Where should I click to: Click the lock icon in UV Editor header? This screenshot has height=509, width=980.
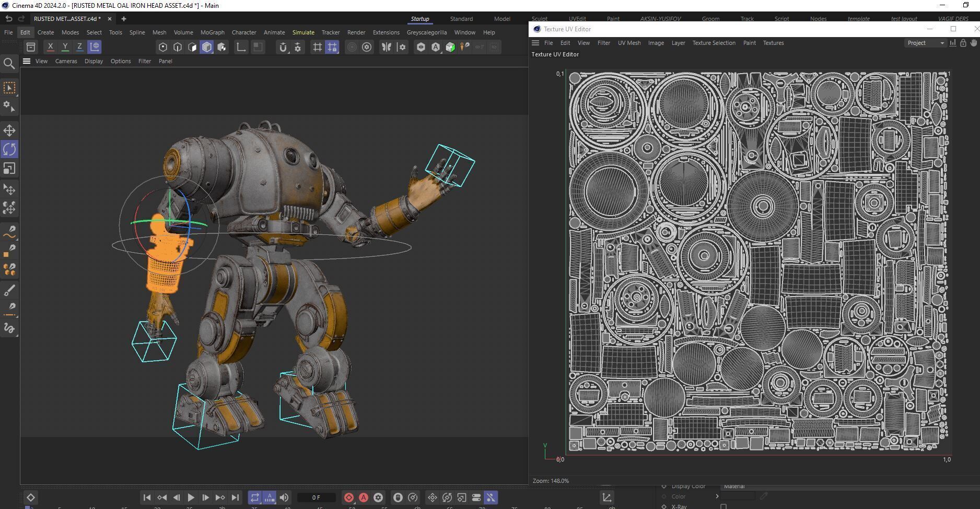point(963,43)
